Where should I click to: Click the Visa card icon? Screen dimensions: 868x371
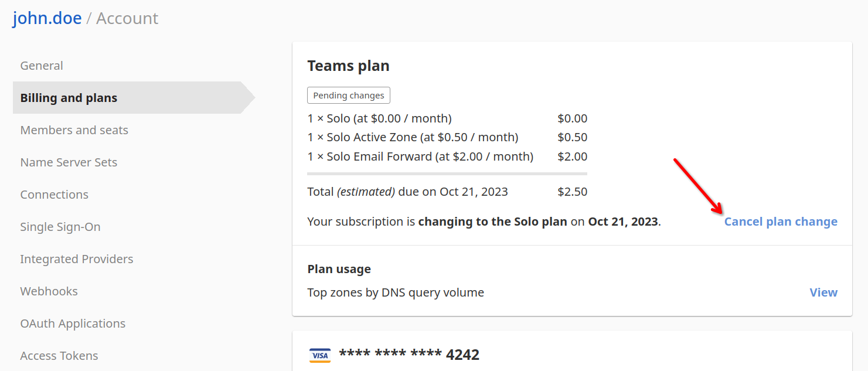319,355
